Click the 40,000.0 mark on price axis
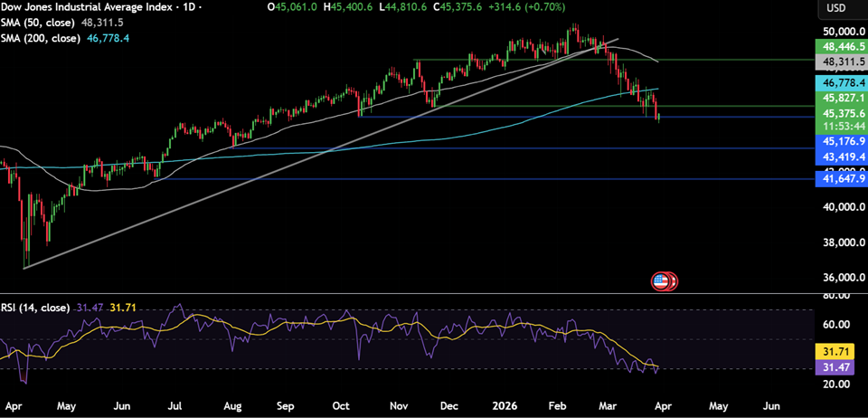The height and width of the screenshot is (418, 868). point(841,207)
